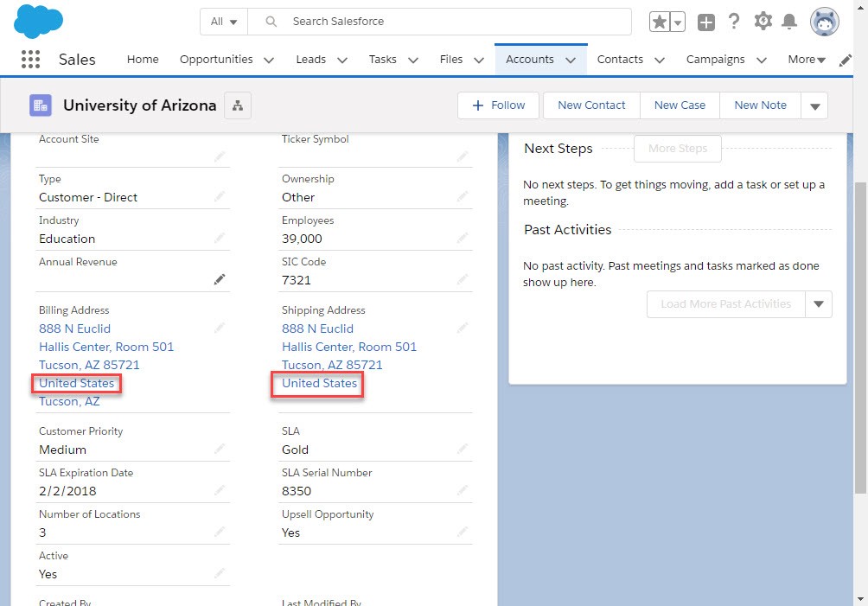Go to the Home tab
Screen dimensions: 868x606
tap(143, 59)
